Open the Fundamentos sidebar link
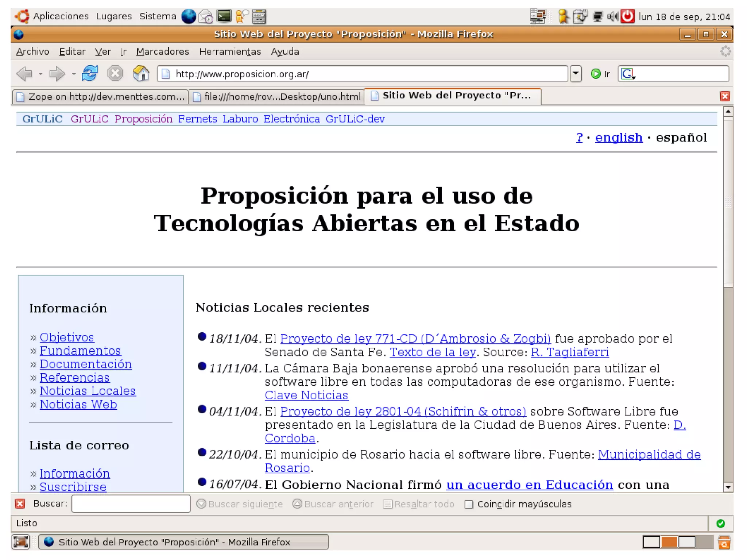This screenshot has height=560, width=747. point(80,351)
